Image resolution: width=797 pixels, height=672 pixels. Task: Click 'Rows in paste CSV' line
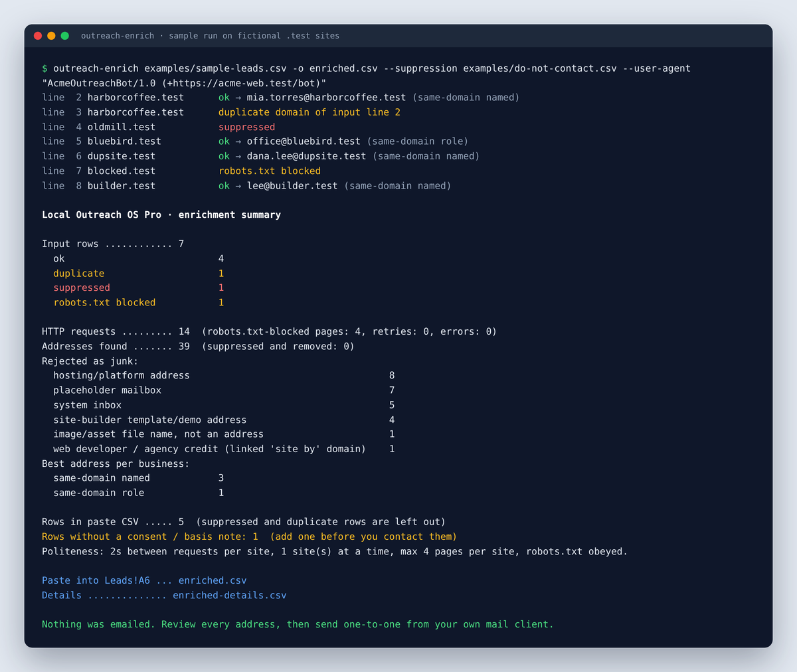coord(244,522)
